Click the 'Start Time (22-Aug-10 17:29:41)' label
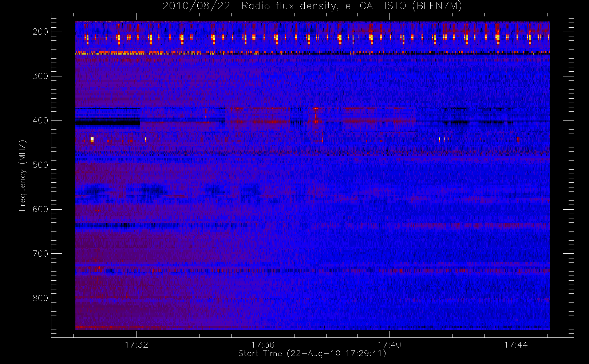The height and width of the screenshot is (364, 589). pos(312,353)
